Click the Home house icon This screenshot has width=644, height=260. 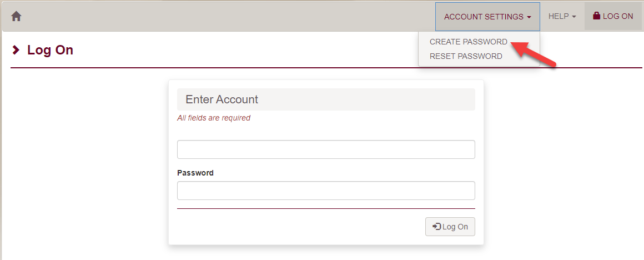coord(16,17)
